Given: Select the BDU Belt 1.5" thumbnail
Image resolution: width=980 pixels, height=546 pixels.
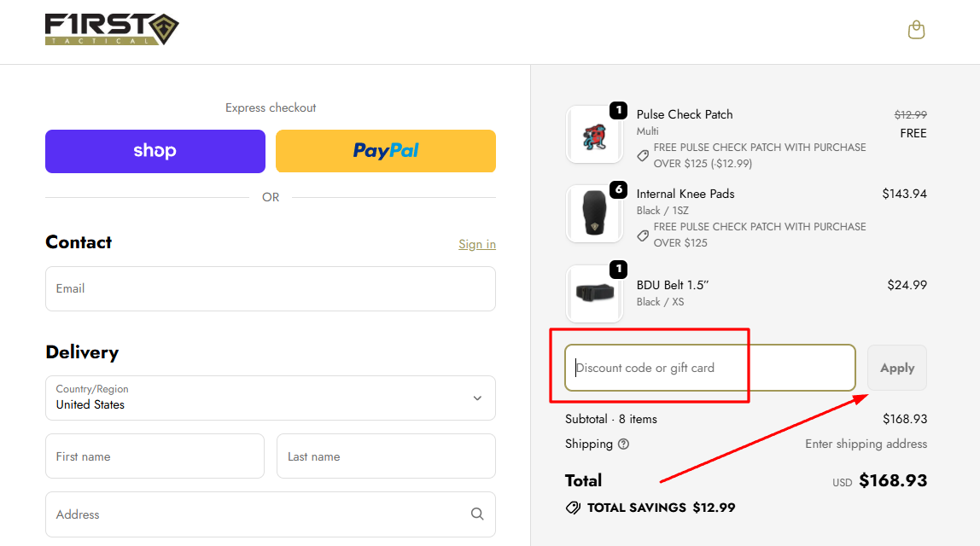Looking at the screenshot, I should [x=595, y=293].
